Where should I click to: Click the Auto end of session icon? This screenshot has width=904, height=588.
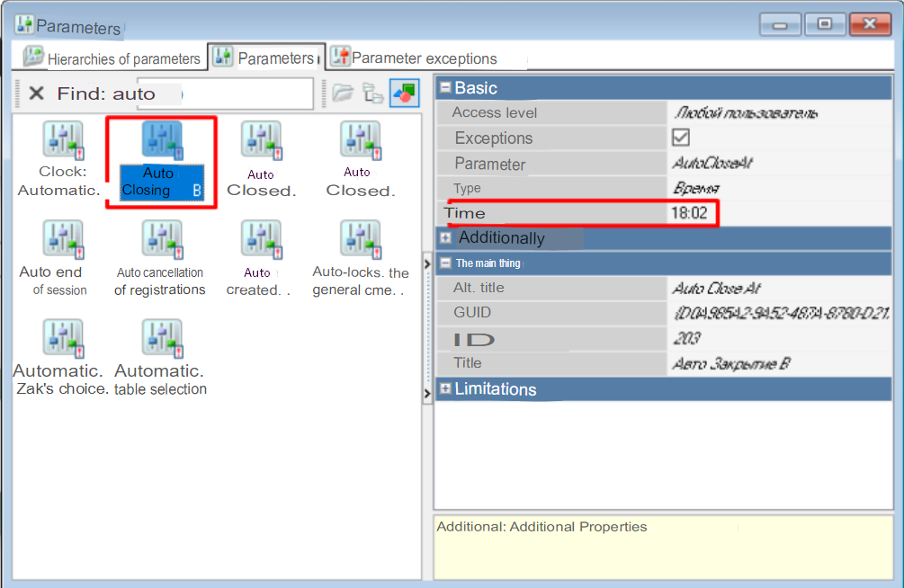[x=62, y=239]
